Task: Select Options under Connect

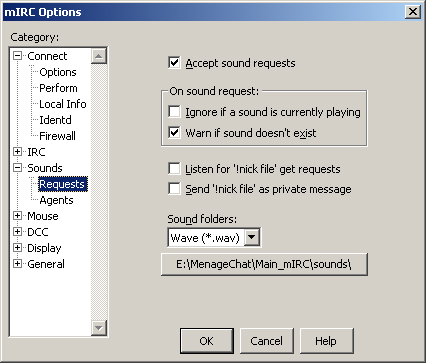Action: pos(58,72)
